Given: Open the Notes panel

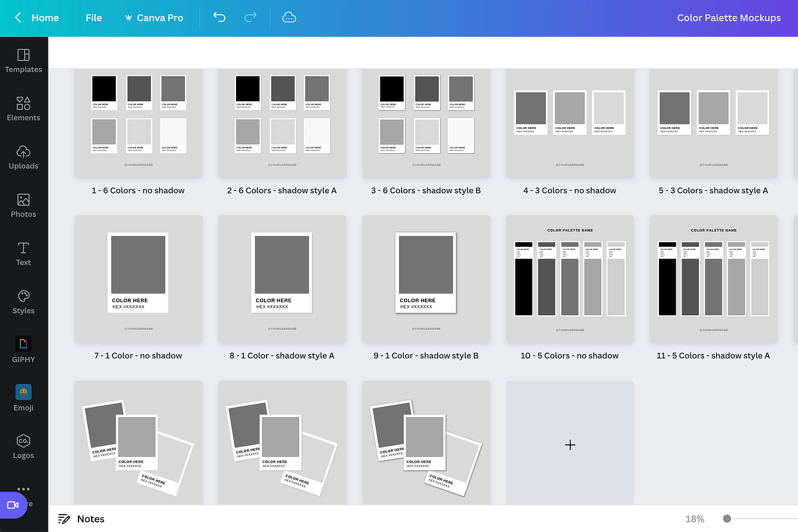Looking at the screenshot, I should pyautogui.click(x=81, y=519).
